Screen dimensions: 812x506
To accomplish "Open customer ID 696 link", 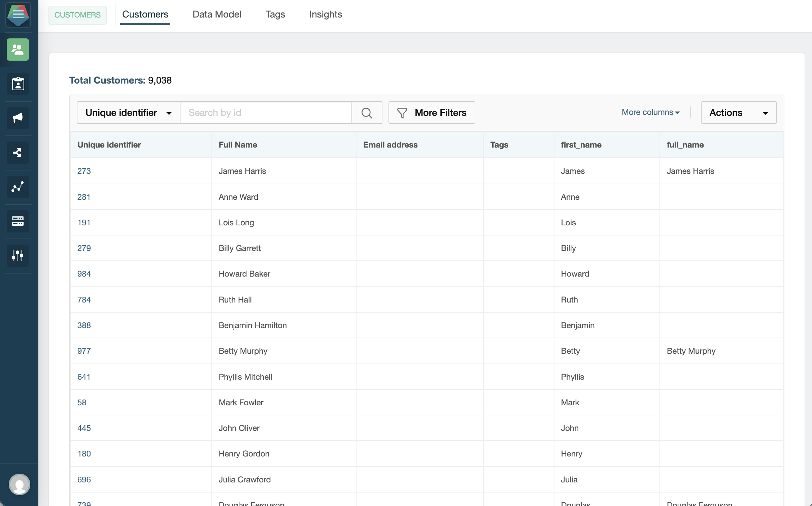I will point(84,480).
